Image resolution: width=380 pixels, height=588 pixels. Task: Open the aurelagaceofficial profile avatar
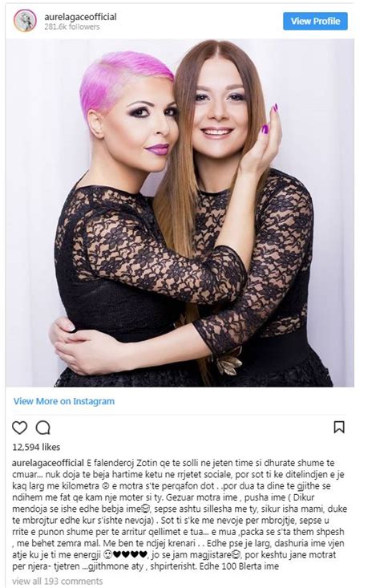[25, 21]
